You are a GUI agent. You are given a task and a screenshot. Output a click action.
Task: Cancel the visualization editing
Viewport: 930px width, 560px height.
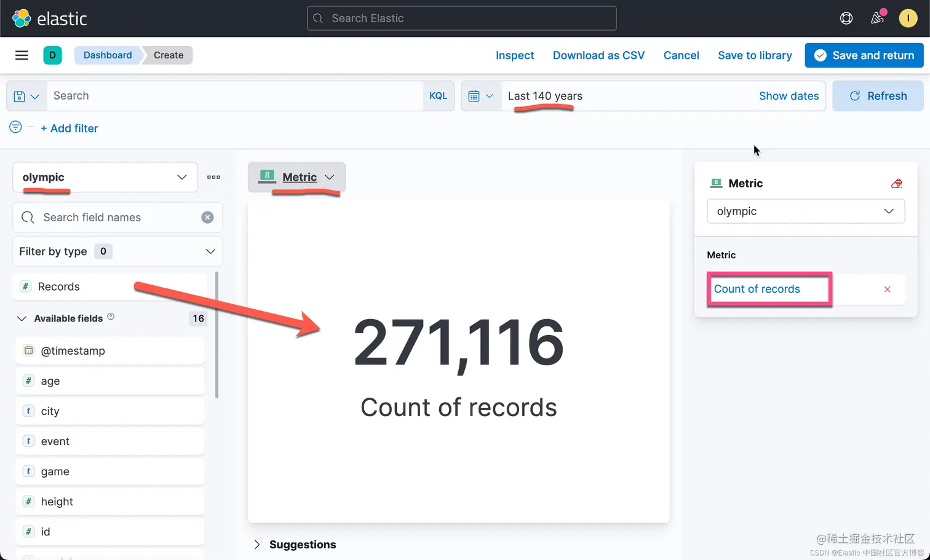[x=682, y=55]
